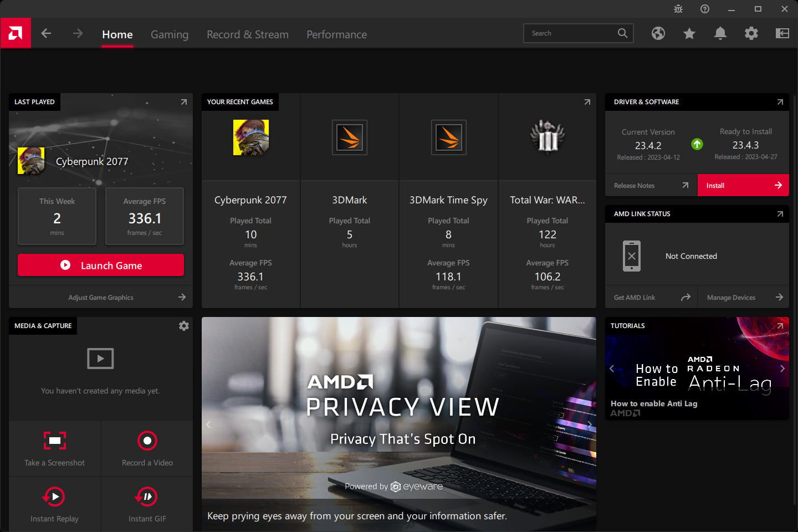Open Media & Capture settings gear
The width and height of the screenshot is (798, 532).
184,326
